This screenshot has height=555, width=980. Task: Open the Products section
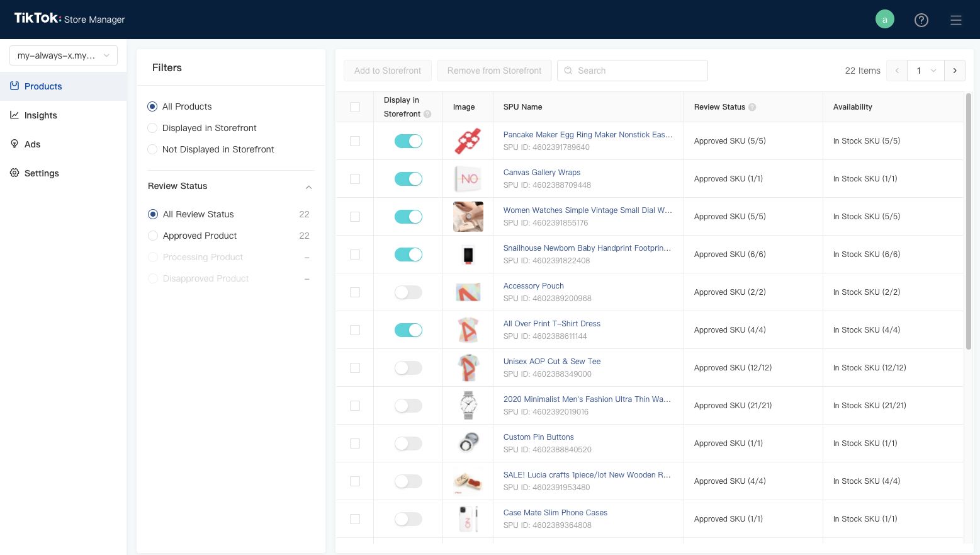coord(63,86)
